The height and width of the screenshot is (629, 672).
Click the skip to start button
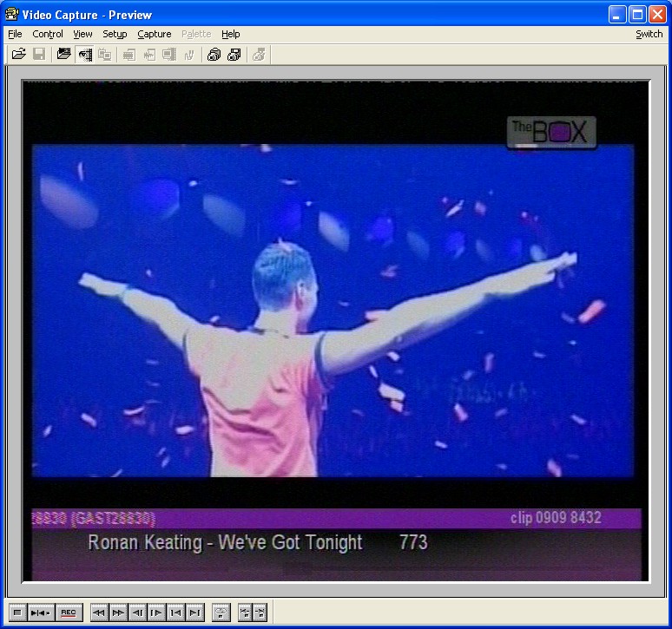pos(175,613)
